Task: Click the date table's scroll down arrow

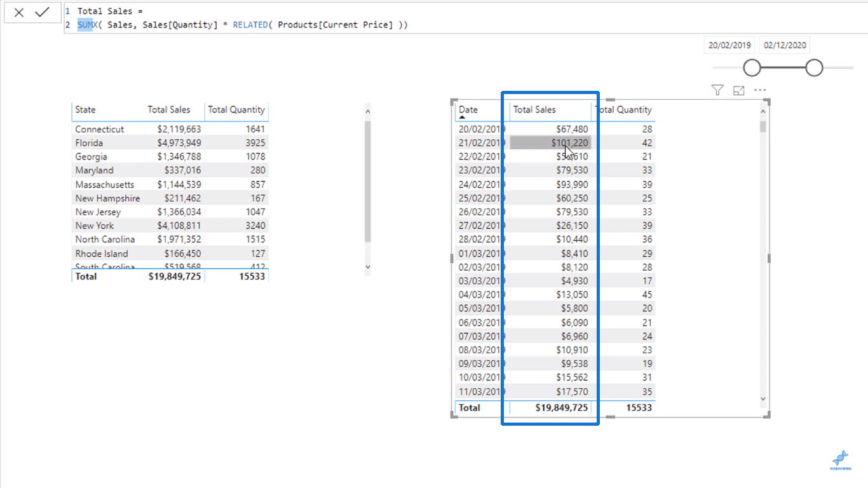Action: [763, 398]
